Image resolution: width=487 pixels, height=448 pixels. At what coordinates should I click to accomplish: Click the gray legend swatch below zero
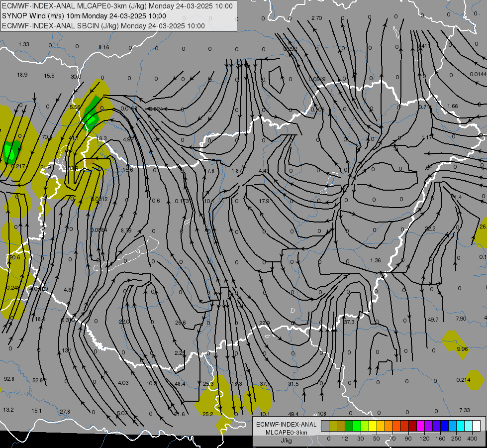coord(325,426)
